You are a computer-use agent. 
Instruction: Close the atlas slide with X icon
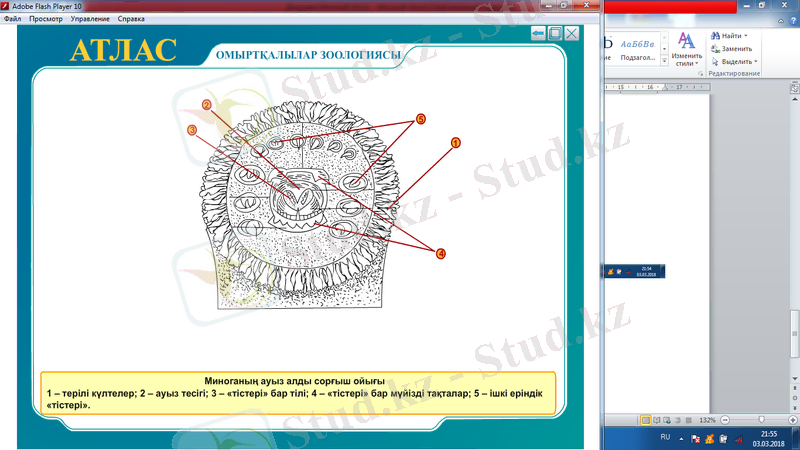click(572, 33)
